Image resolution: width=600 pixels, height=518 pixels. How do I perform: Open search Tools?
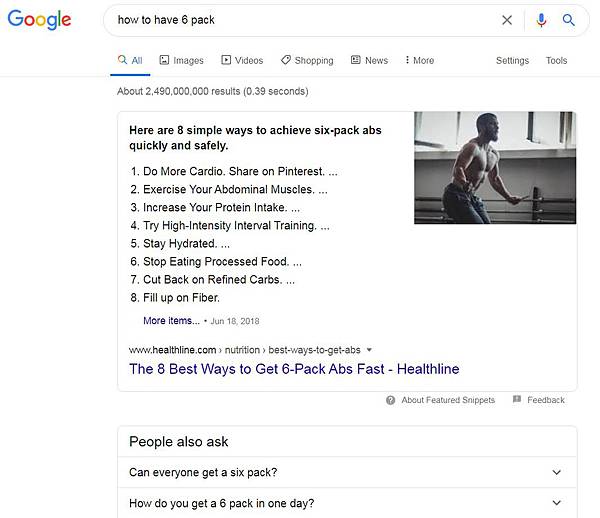point(556,60)
